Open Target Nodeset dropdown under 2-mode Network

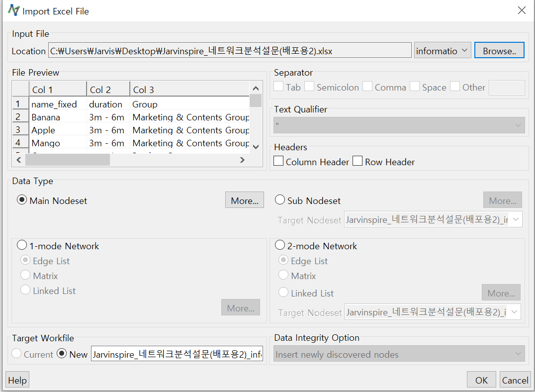click(x=433, y=312)
